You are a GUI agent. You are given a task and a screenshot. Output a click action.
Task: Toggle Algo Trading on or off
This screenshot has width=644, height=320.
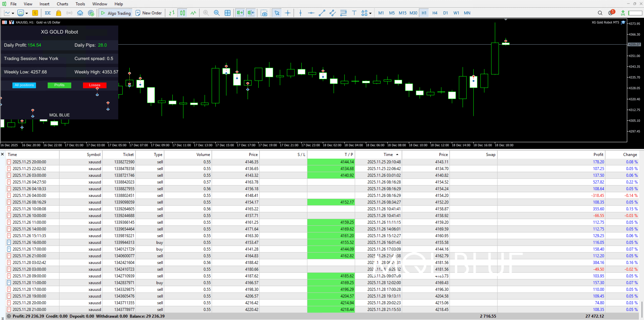pos(116,13)
